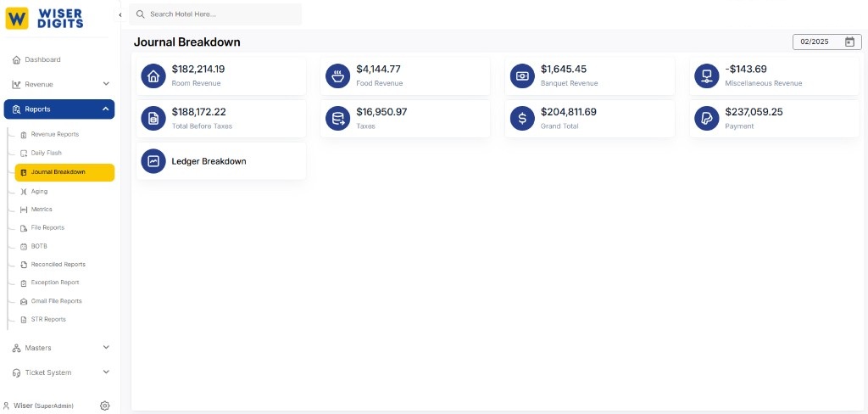Click the Food Revenue bowl icon
This screenshot has height=414, width=868.
(337, 76)
